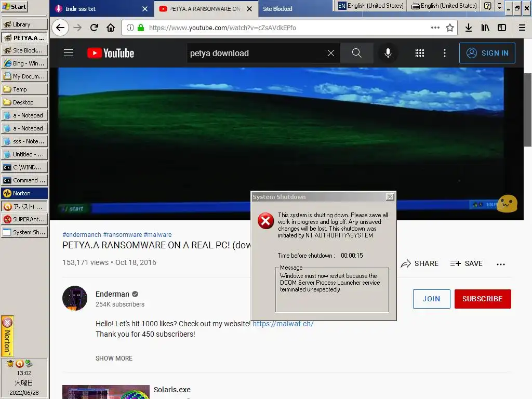Click the petya download search field
The image size is (532, 399).
click(x=256, y=53)
